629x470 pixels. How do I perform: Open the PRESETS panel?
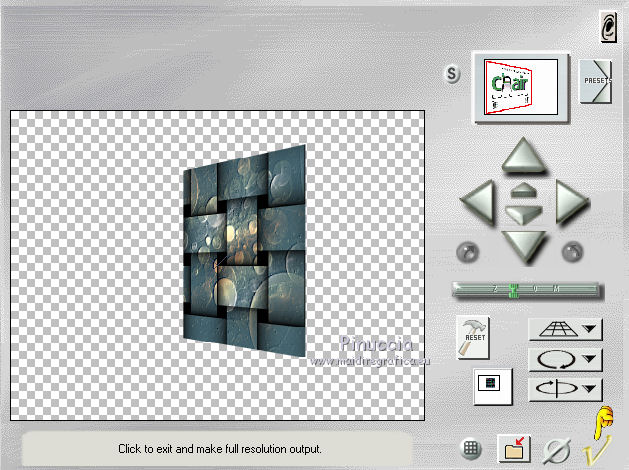[x=596, y=81]
